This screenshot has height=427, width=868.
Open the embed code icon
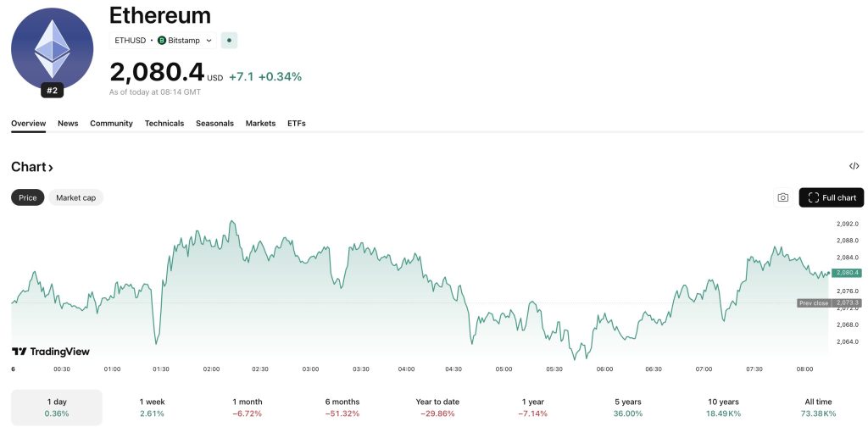click(x=854, y=167)
